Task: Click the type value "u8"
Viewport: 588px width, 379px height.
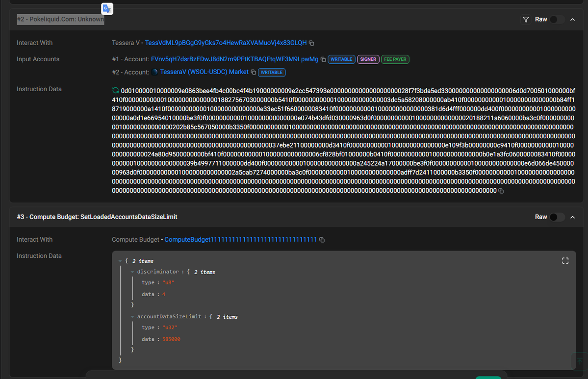Action: click(168, 283)
